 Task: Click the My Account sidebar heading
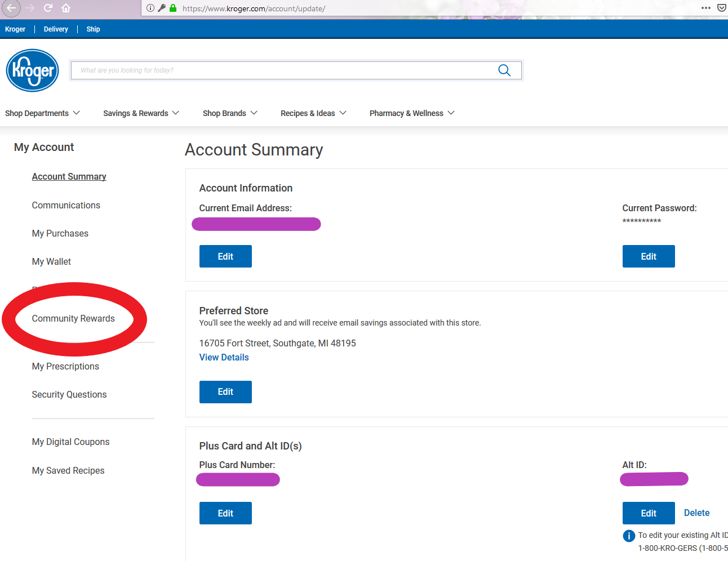point(44,148)
